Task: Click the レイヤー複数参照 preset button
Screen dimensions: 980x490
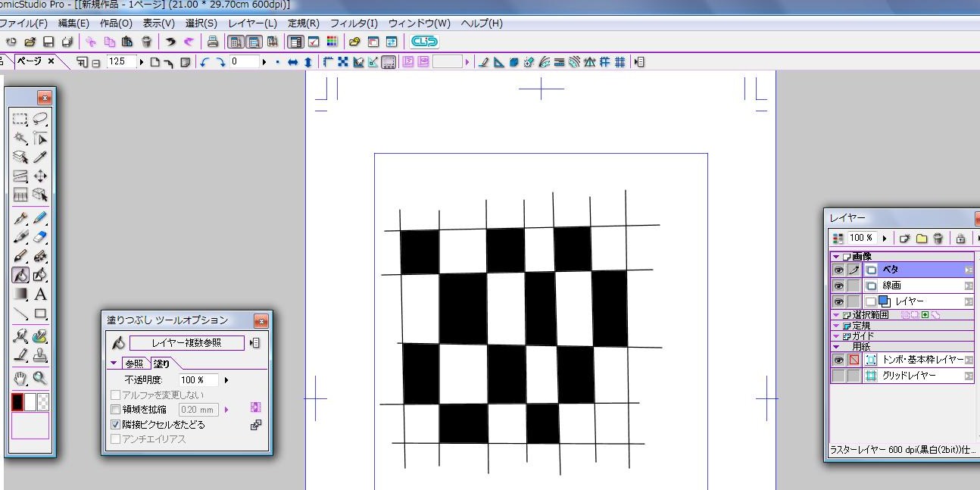Action: click(186, 343)
